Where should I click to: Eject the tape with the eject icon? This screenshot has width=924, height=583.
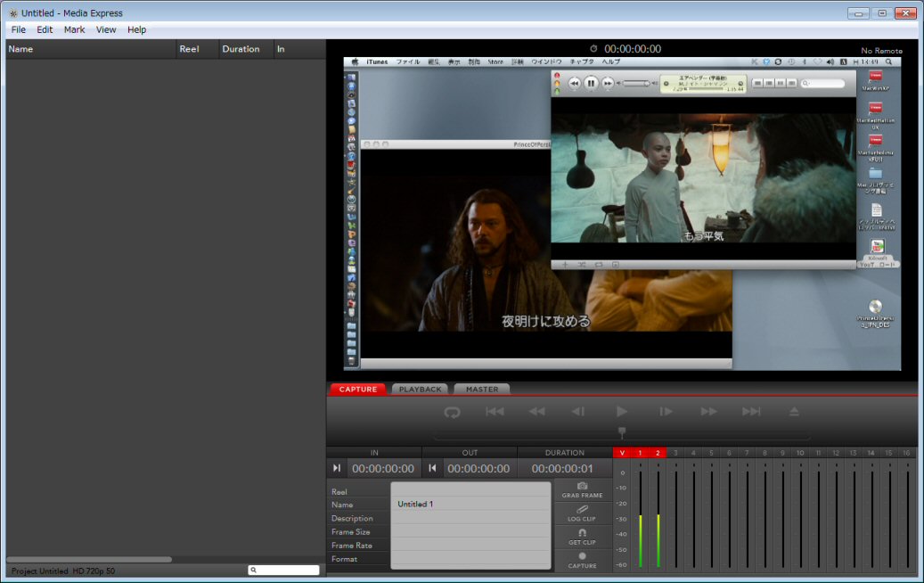pyautogui.click(x=794, y=412)
